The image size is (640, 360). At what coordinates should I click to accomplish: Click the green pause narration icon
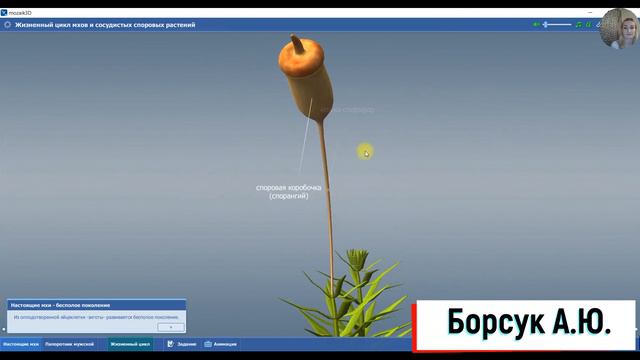[588, 24]
